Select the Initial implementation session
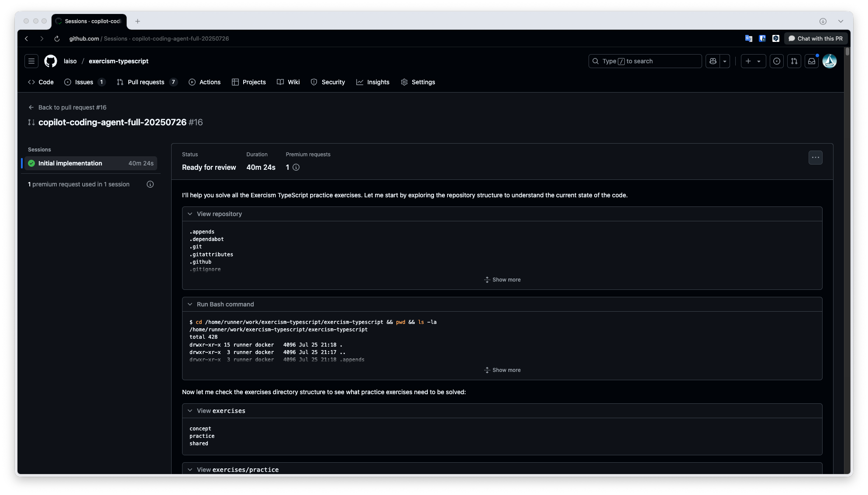The image size is (868, 495). point(91,163)
